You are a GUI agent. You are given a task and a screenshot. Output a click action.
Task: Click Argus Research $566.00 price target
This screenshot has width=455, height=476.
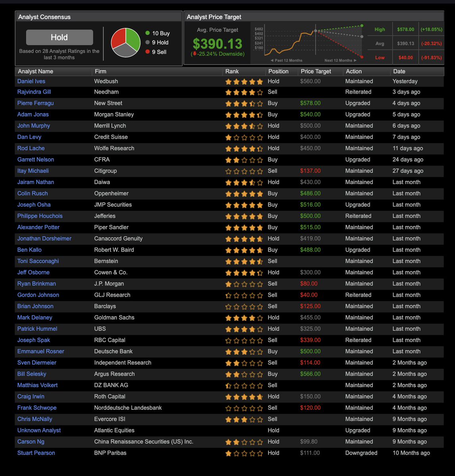tap(310, 374)
